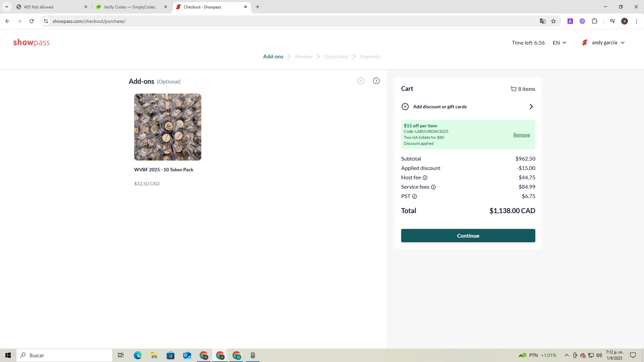
Task: Click the translate page icon
Action: [x=543, y=21]
